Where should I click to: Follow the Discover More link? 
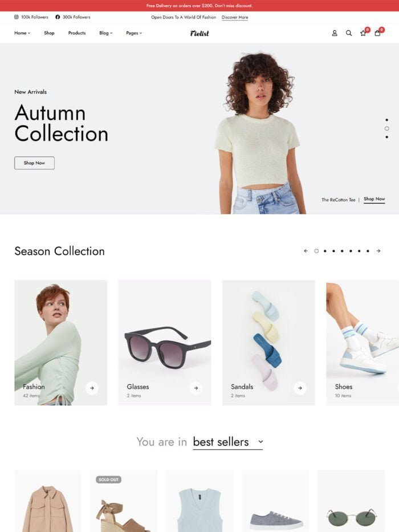(x=235, y=17)
